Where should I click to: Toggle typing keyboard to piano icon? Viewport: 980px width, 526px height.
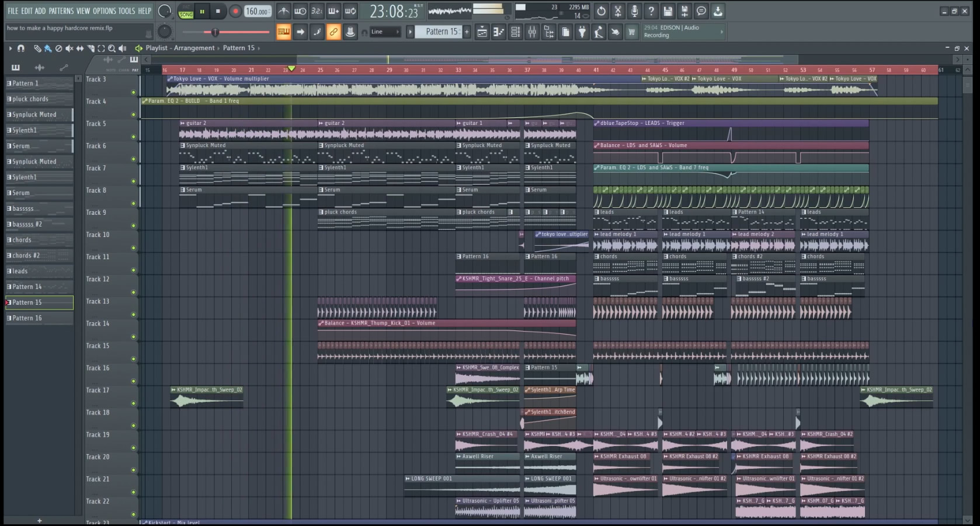(x=283, y=32)
